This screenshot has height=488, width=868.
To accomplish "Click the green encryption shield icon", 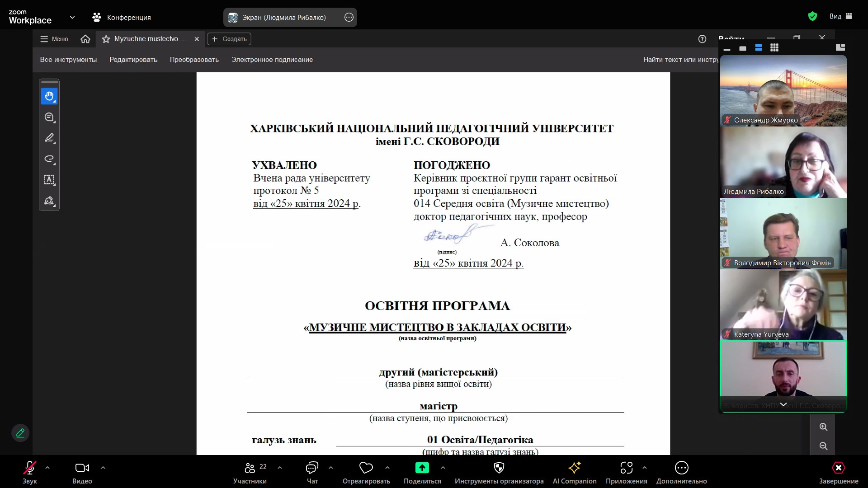I will 812,16.
